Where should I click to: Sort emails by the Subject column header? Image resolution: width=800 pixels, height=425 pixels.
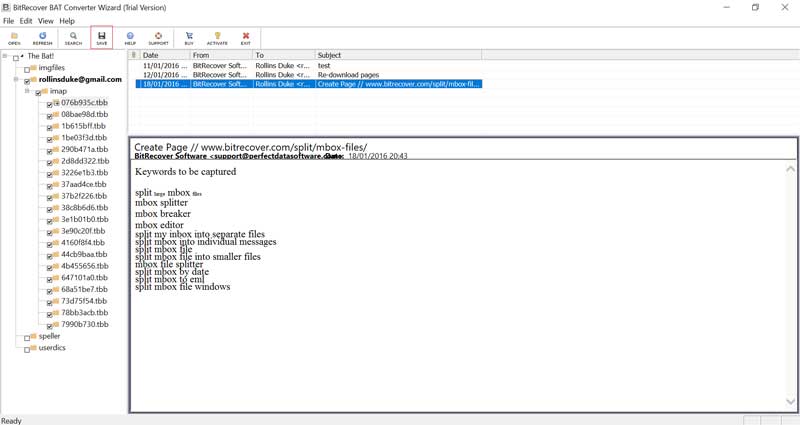coord(398,55)
